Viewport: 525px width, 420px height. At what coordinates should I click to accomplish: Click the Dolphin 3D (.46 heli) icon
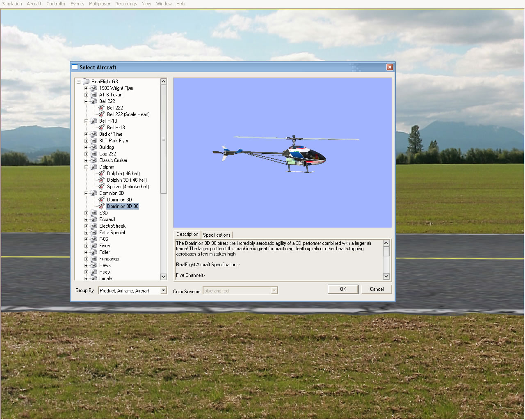tap(102, 180)
